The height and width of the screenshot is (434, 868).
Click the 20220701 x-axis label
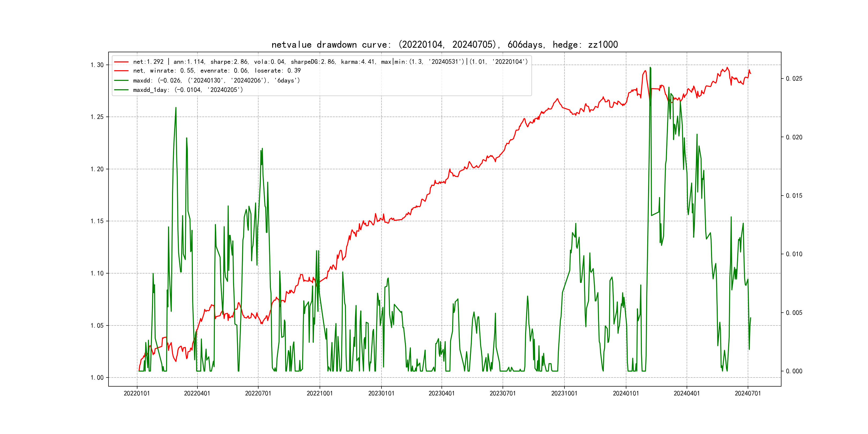(258, 393)
